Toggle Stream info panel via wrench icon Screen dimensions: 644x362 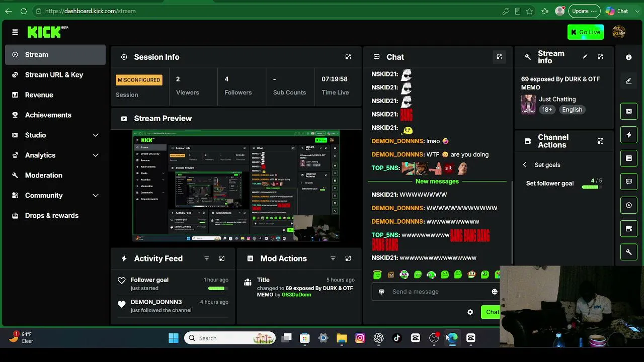click(629, 252)
